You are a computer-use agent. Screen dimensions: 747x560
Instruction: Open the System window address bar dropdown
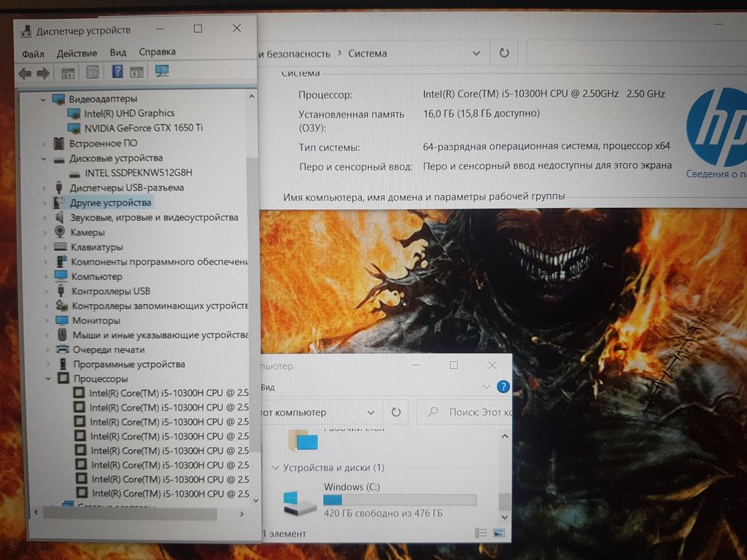point(476,53)
